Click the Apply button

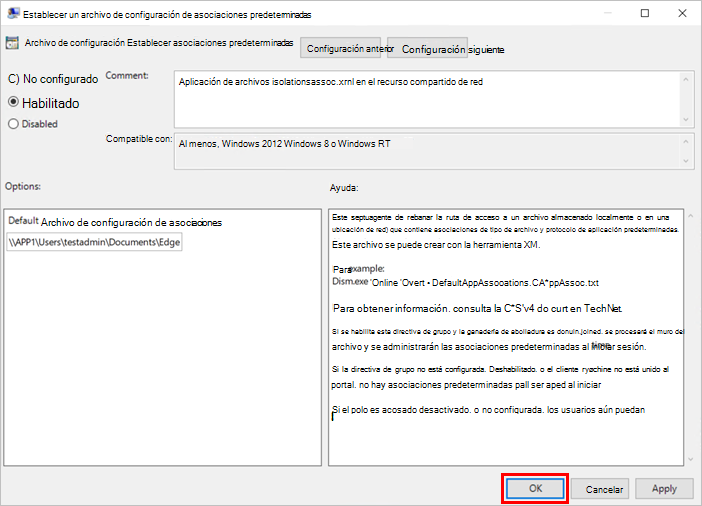tap(664, 489)
